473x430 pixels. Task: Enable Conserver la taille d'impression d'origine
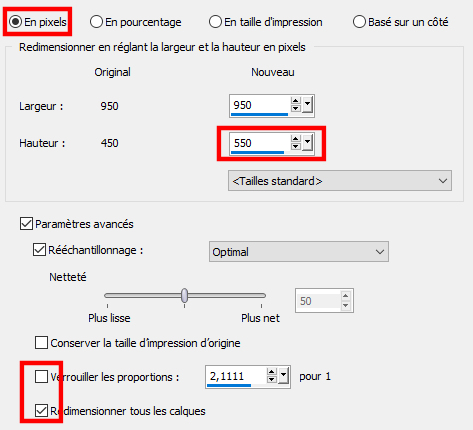41,343
